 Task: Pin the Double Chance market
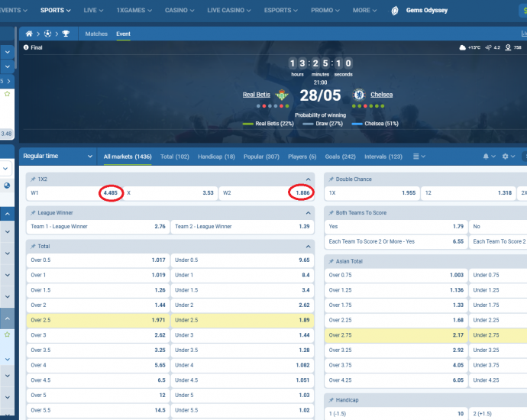pyautogui.click(x=331, y=179)
